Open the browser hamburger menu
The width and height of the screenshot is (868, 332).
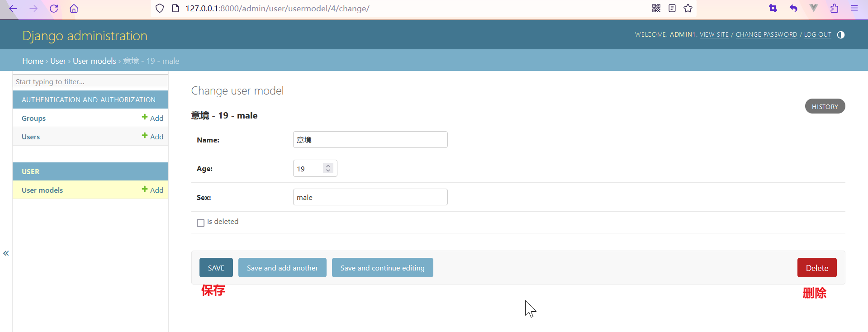click(854, 8)
